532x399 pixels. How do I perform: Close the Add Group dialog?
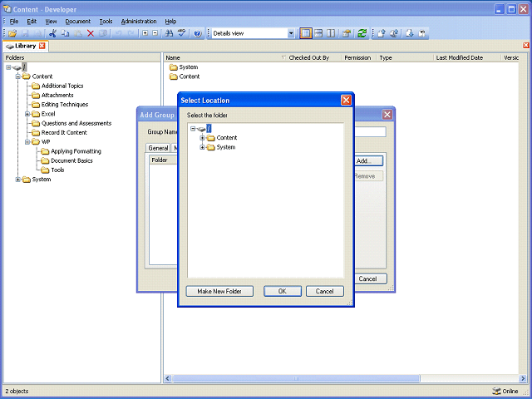point(387,115)
